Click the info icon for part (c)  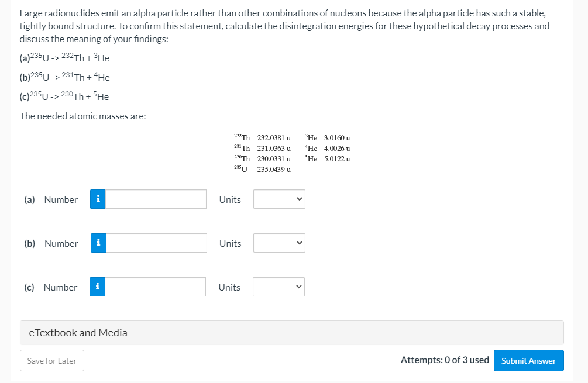pos(98,287)
